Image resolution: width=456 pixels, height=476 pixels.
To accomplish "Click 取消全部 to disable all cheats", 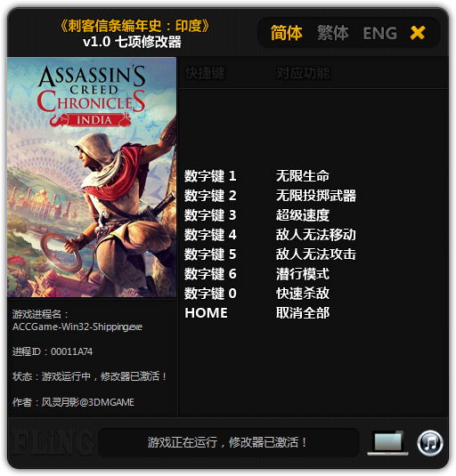I will (x=302, y=313).
